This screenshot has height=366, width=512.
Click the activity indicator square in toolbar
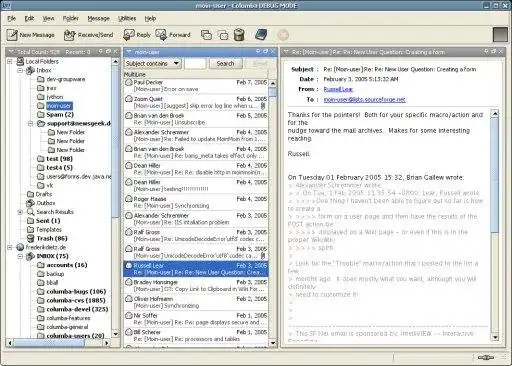500,34
